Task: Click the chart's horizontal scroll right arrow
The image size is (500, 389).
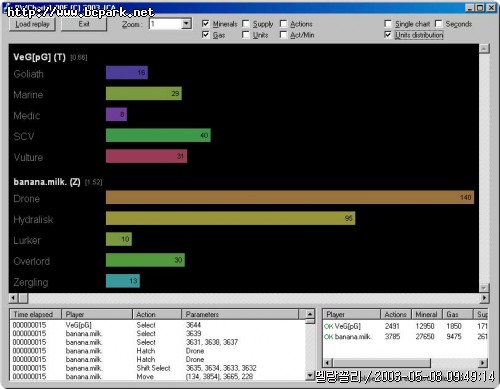Action: pyautogui.click(x=484, y=298)
